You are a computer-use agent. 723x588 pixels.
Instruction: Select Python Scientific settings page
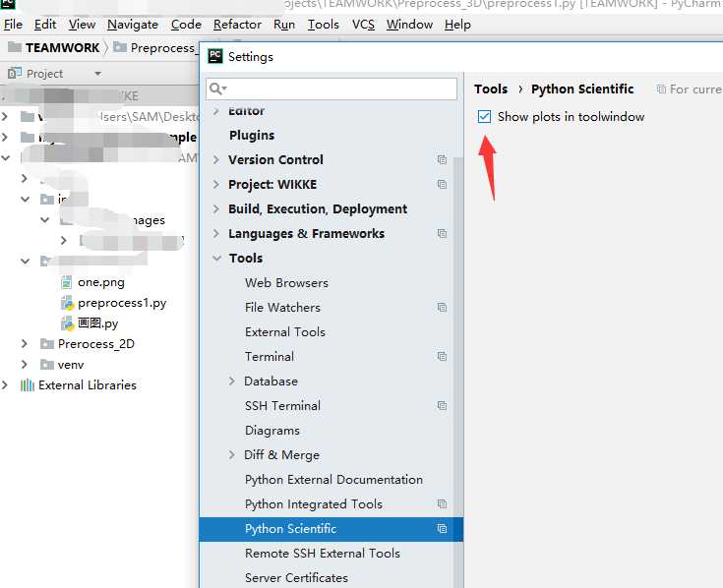(331, 529)
